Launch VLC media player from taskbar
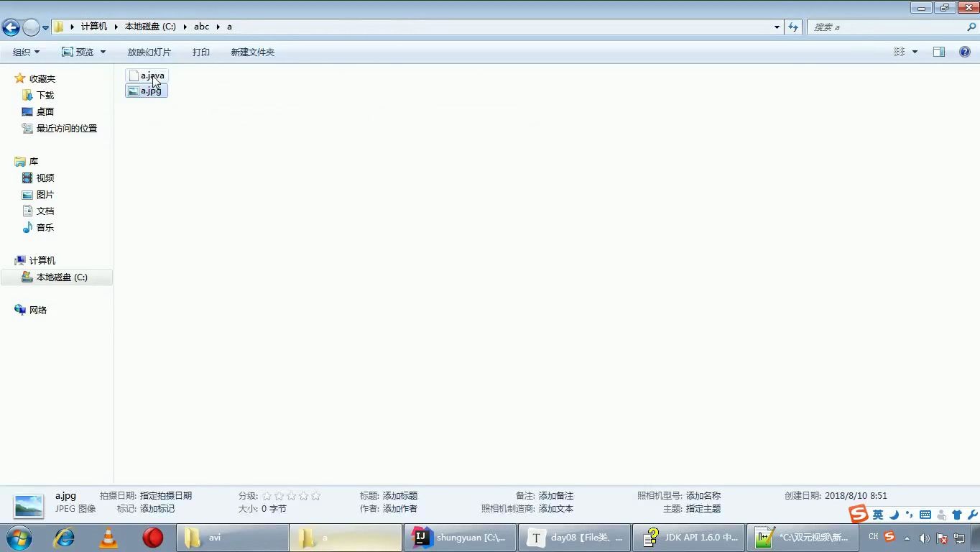 (x=108, y=538)
